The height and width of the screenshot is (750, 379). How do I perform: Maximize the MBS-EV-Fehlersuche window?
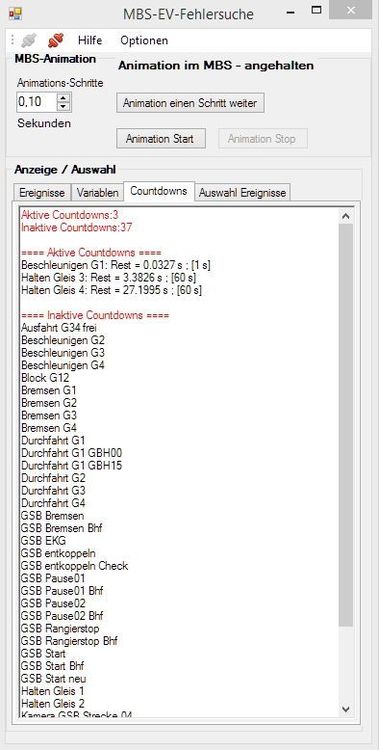coord(316,10)
